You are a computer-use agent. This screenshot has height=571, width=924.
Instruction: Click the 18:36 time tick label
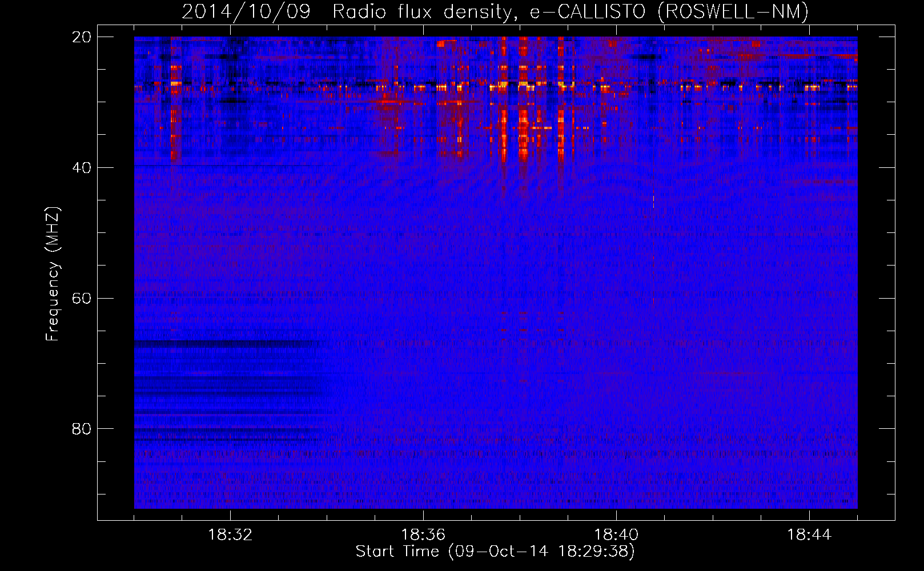pyautogui.click(x=423, y=535)
